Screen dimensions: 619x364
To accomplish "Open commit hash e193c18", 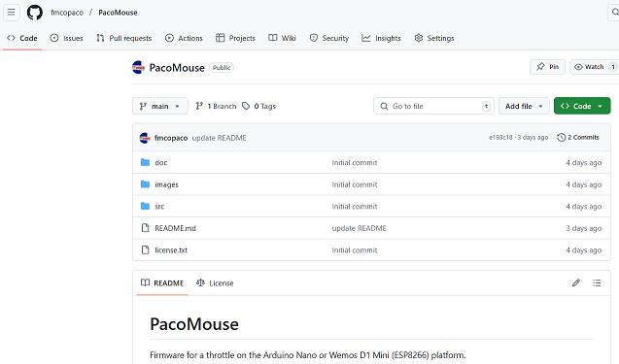I will (x=500, y=137).
